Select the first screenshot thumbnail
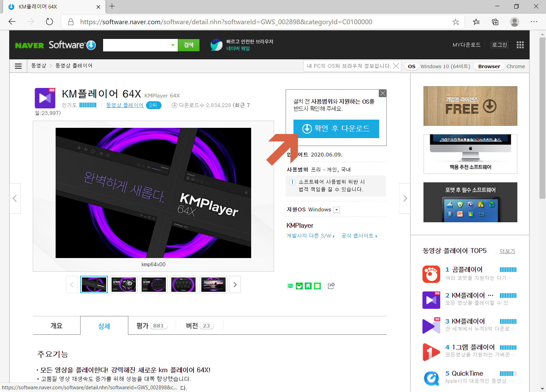 pyautogui.click(x=94, y=284)
